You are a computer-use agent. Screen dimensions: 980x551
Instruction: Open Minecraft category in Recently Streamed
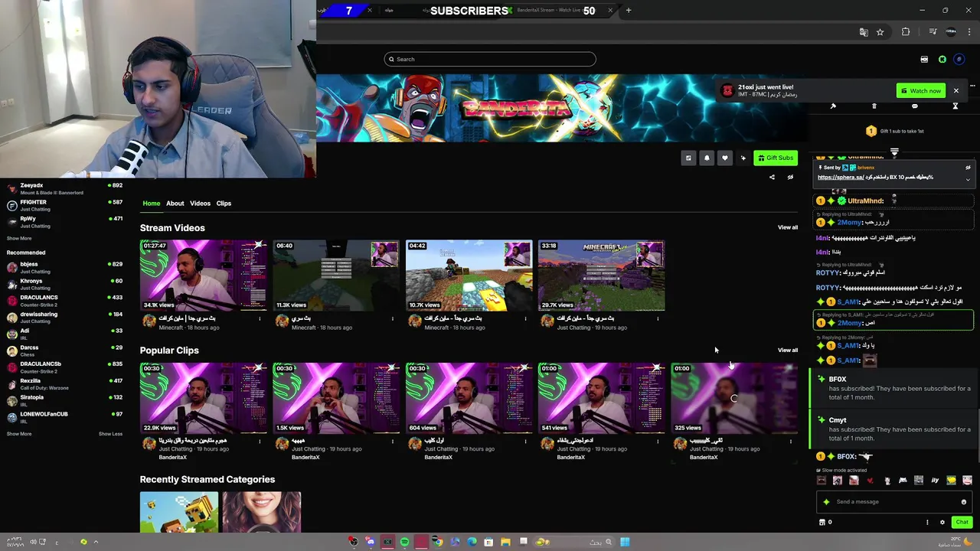tap(179, 512)
